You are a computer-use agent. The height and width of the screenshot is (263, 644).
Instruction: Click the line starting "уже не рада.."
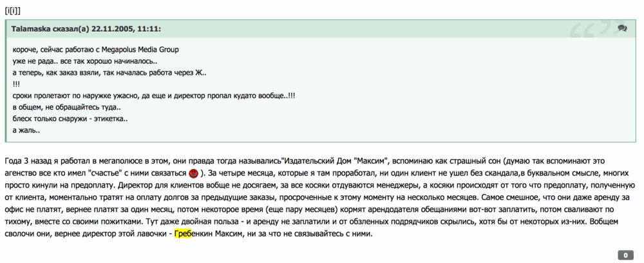click(83, 61)
